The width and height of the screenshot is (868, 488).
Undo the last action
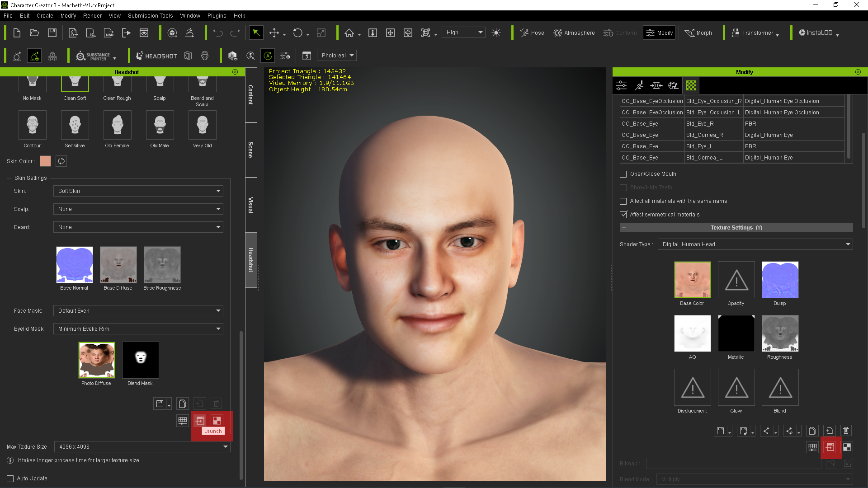click(x=218, y=33)
